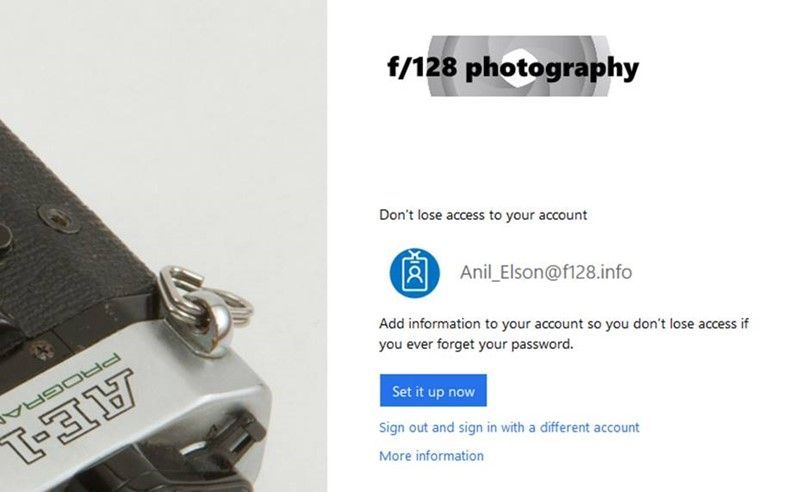This screenshot has height=492, width=806.
Task: Click the word "photography" in the logo
Action: [552, 69]
